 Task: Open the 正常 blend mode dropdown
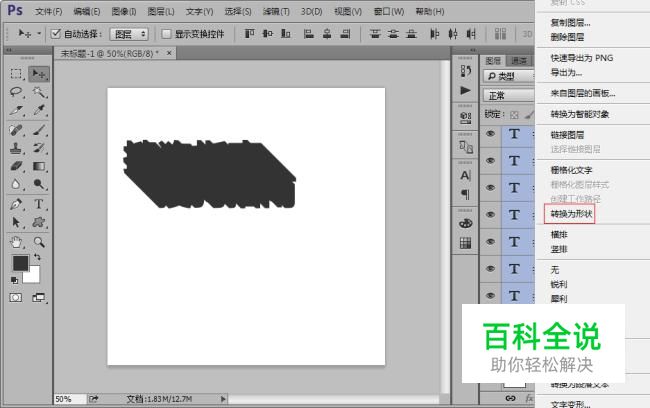point(509,95)
